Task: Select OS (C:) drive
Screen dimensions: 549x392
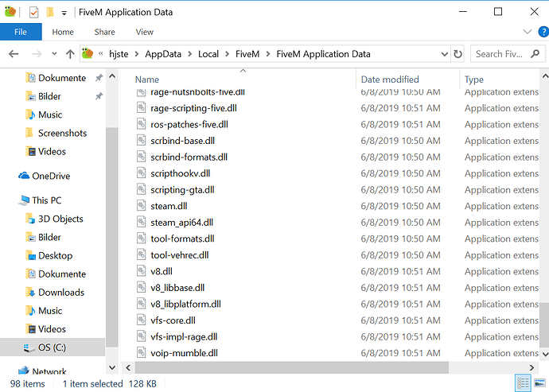Action: [52, 347]
